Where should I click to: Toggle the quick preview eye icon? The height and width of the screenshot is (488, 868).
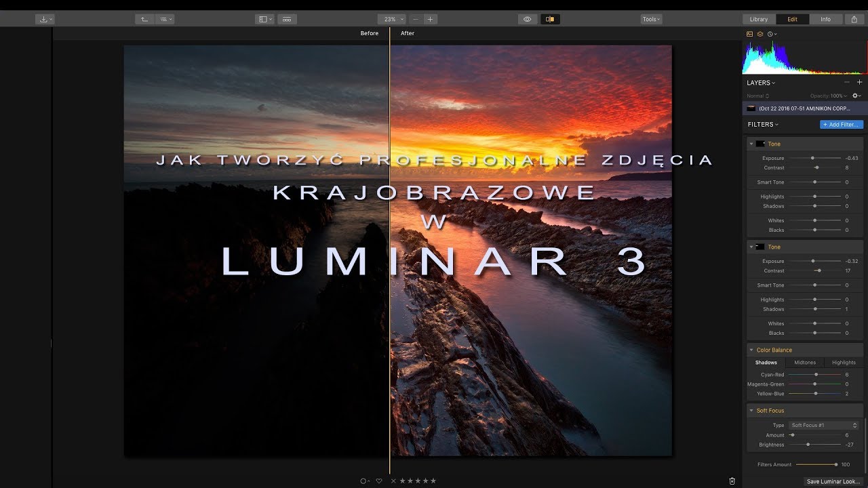click(528, 19)
